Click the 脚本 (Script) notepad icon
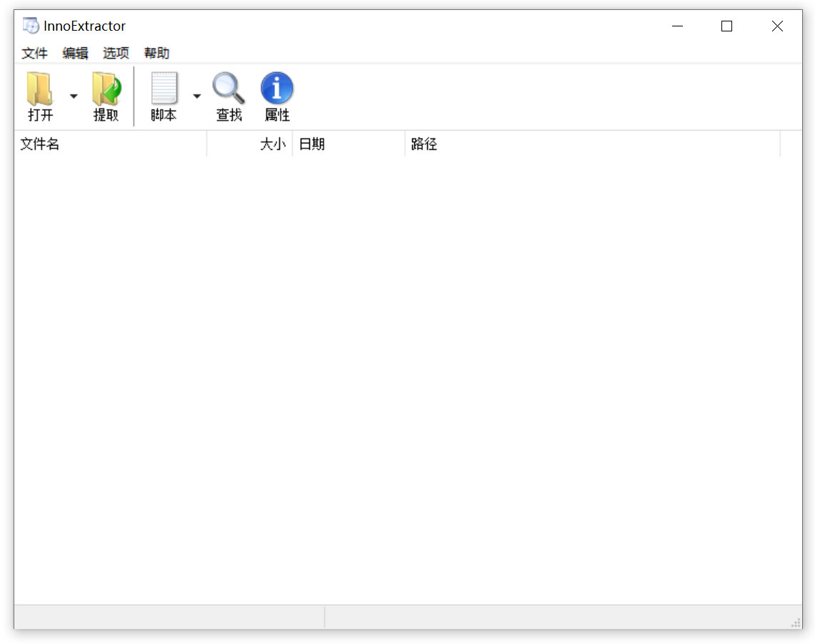The height and width of the screenshot is (644, 815). coord(164,89)
